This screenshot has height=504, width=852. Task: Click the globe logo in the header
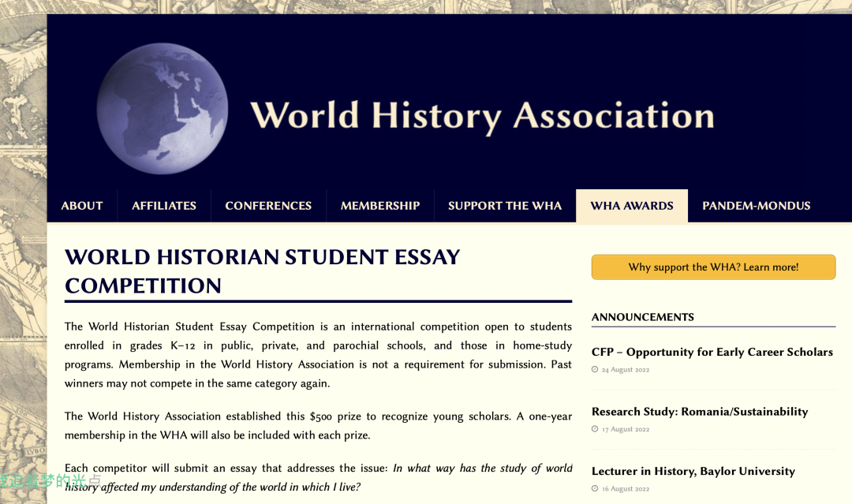coord(163,109)
